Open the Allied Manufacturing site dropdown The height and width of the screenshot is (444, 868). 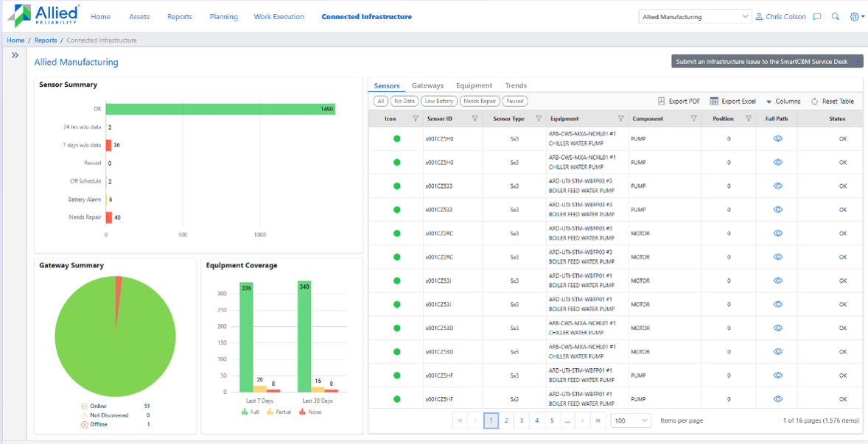695,17
